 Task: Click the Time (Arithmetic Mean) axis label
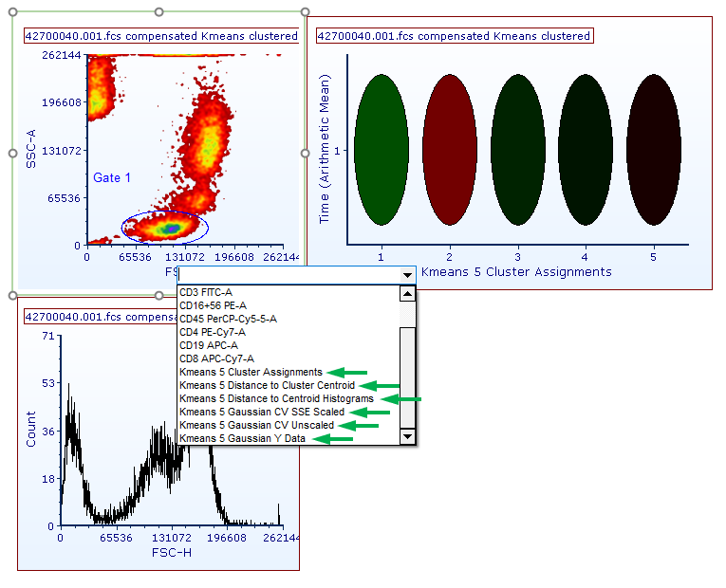point(325,149)
